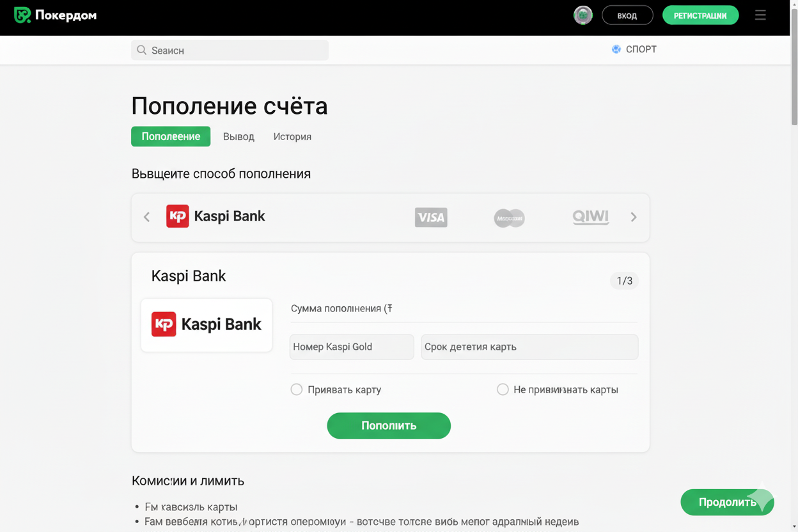The height and width of the screenshot is (532, 798).
Task: Focus the Search input field
Action: click(x=230, y=50)
